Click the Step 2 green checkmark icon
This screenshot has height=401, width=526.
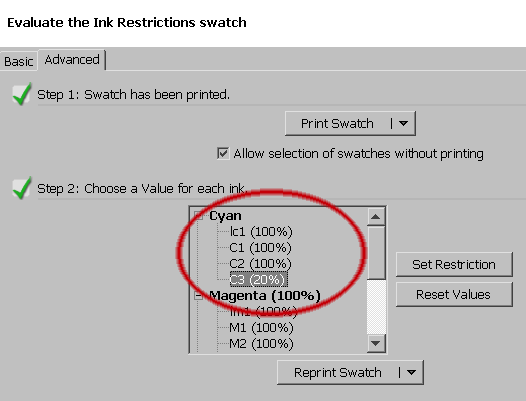tap(22, 188)
